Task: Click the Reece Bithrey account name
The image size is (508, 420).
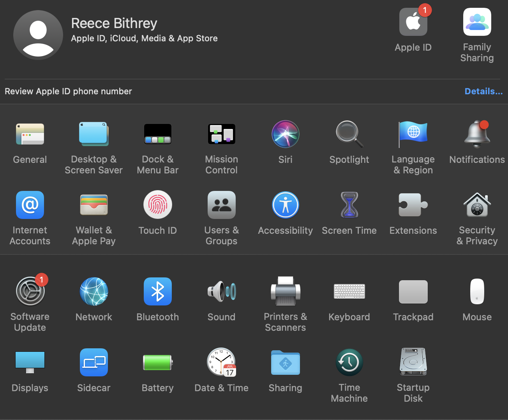Action: (x=114, y=23)
